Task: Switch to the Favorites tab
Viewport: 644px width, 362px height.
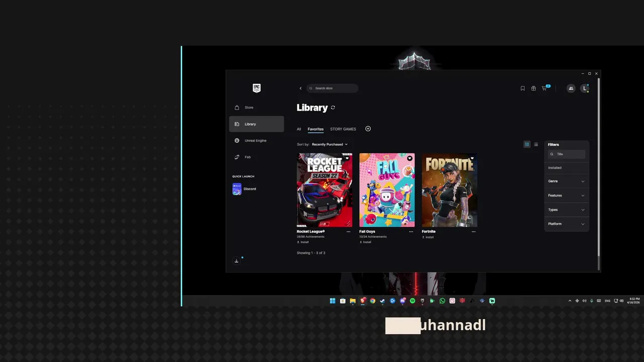Action: [315, 129]
